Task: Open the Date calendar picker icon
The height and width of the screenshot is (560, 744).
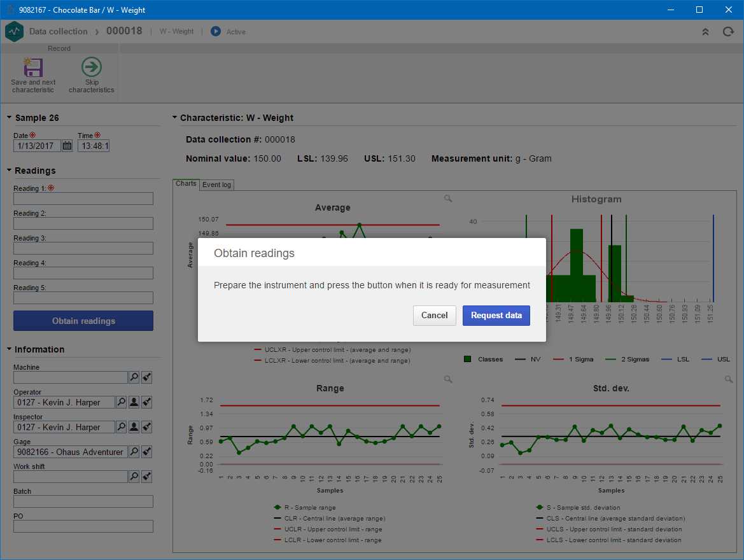Action: coord(67,146)
